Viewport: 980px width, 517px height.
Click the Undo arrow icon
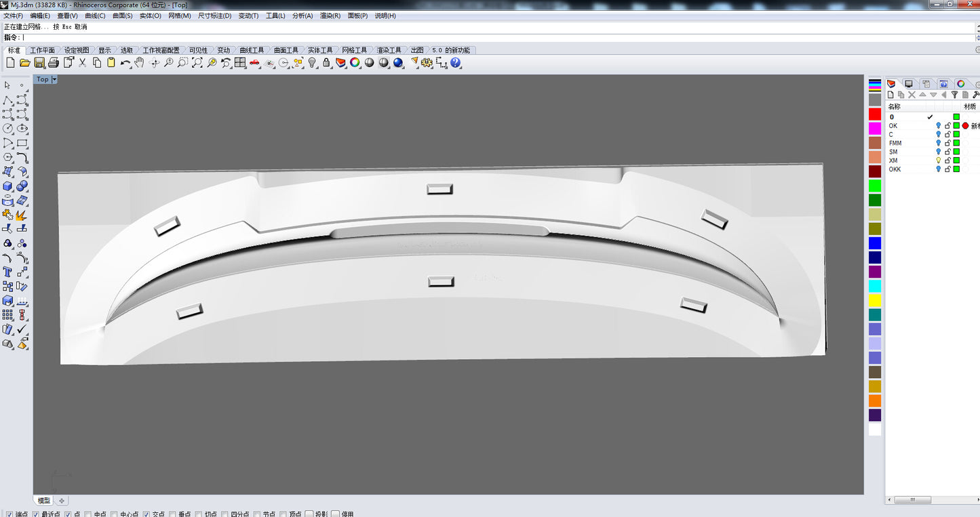pos(125,62)
